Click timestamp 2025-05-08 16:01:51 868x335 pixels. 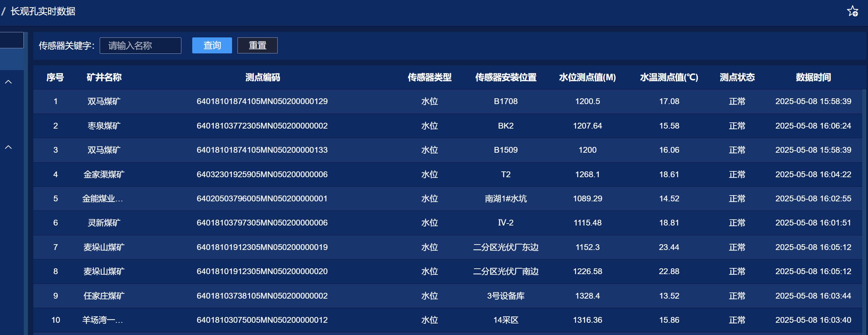[813, 223]
